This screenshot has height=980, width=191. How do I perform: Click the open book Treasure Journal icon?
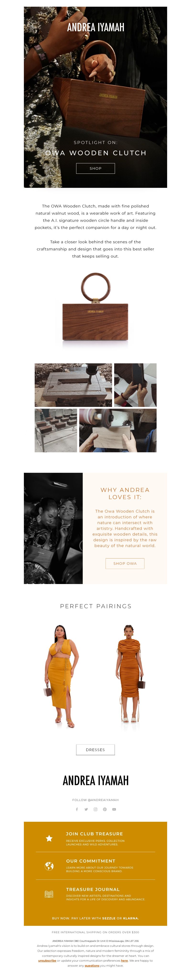[49, 894]
